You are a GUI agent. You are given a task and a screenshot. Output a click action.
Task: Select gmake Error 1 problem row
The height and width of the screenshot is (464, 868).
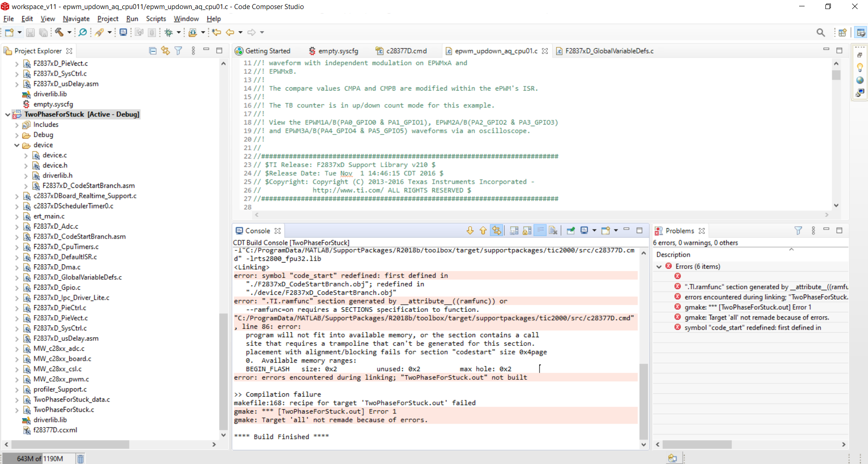click(747, 307)
